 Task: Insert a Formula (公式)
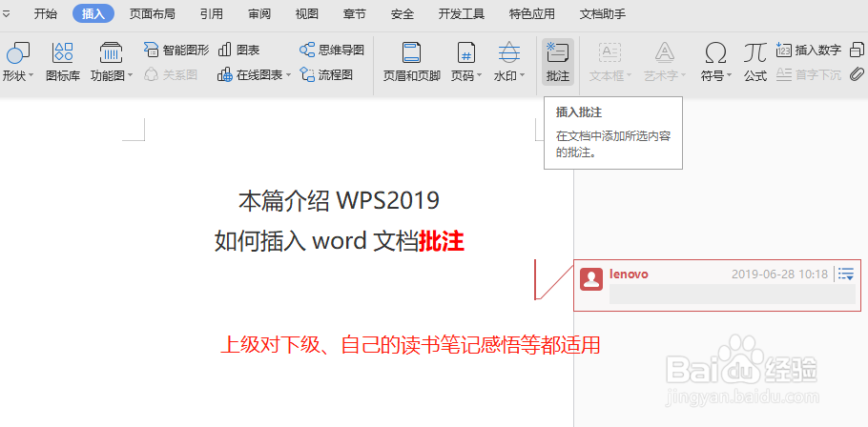click(x=755, y=61)
